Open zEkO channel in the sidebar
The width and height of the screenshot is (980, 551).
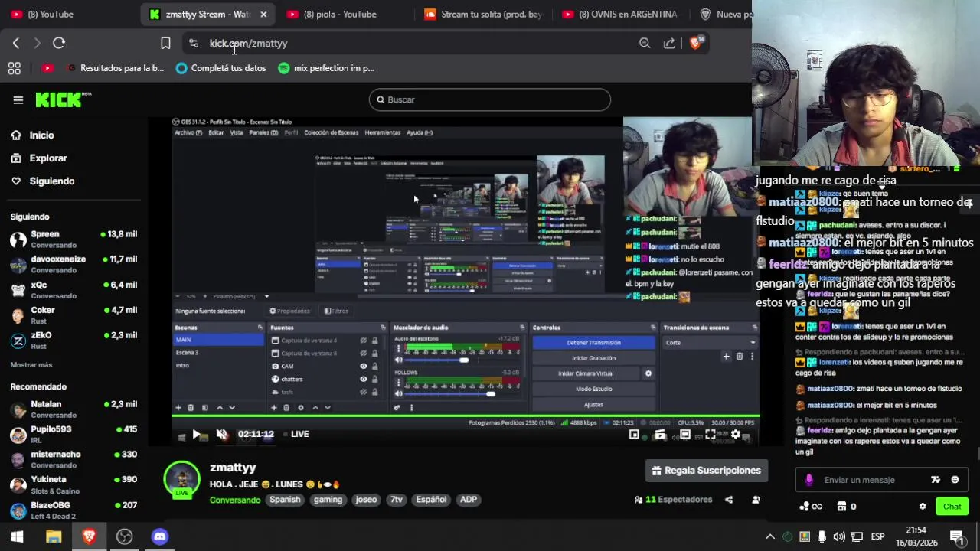pyautogui.click(x=73, y=340)
